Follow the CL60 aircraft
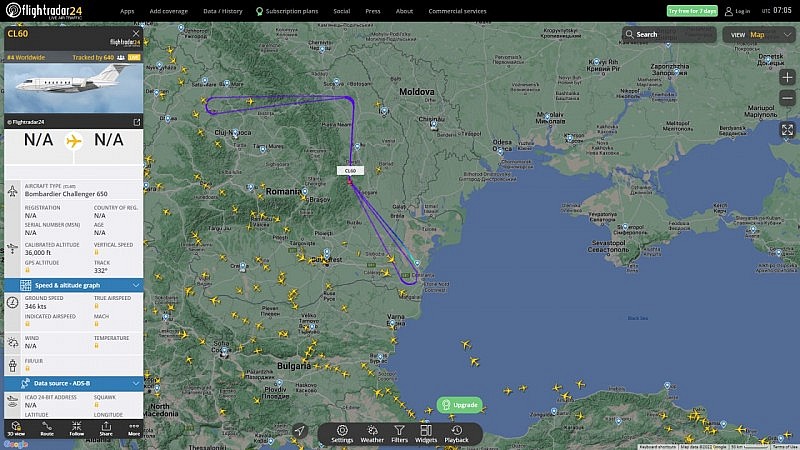This screenshot has height=450, width=800. pos(77,429)
